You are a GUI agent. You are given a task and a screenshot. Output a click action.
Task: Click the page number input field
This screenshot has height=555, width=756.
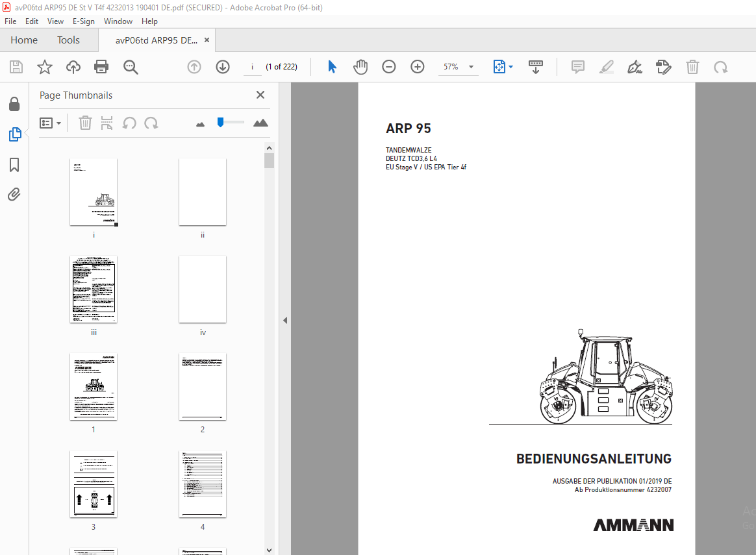252,67
